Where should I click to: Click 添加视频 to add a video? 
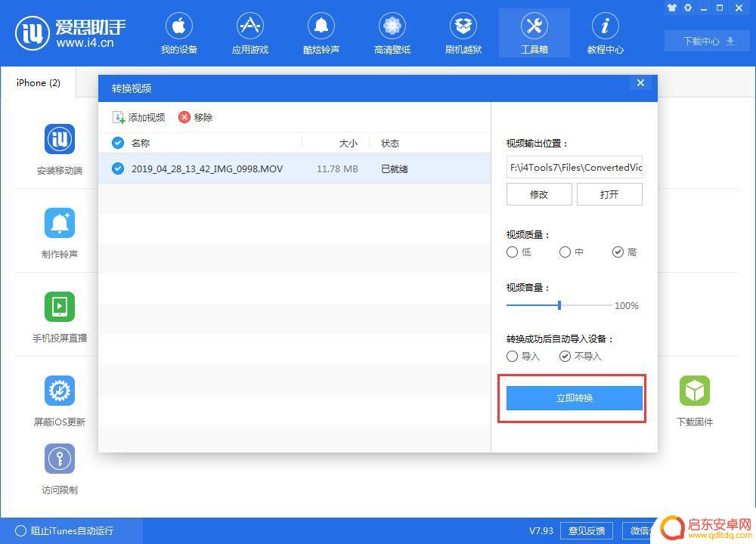click(139, 118)
